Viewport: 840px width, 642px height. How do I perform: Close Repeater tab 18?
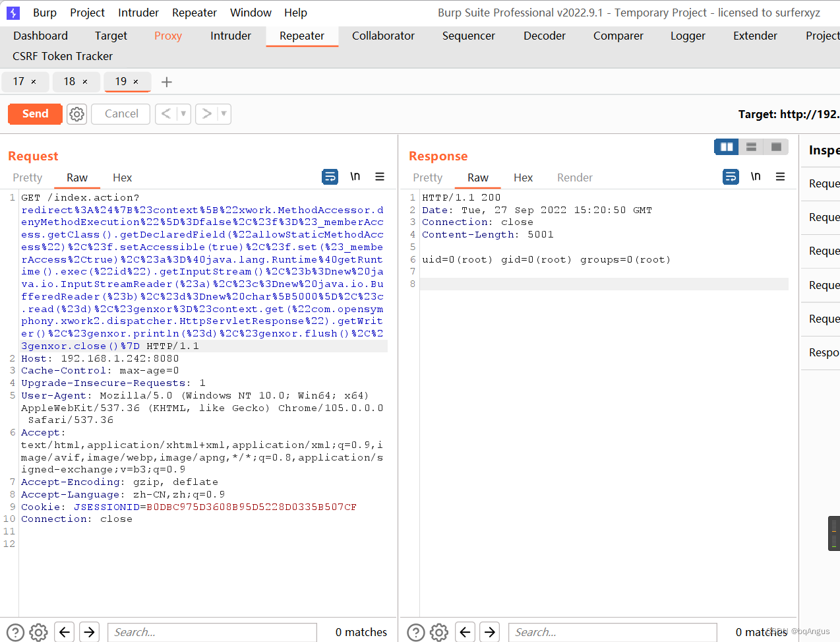click(x=85, y=82)
